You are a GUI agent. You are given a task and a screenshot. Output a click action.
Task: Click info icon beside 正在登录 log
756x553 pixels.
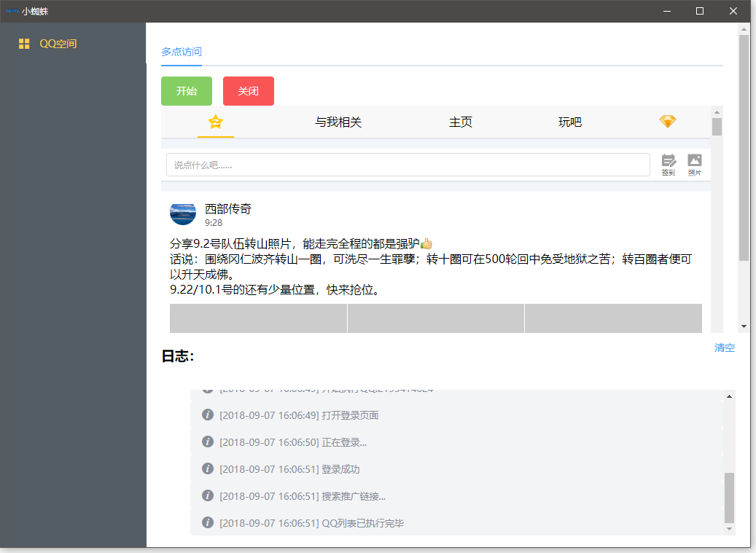[208, 442]
